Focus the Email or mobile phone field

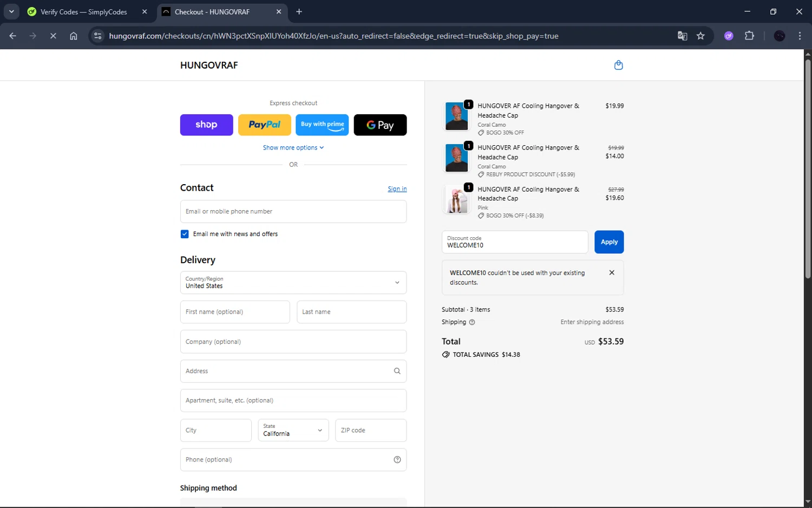pos(293,212)
